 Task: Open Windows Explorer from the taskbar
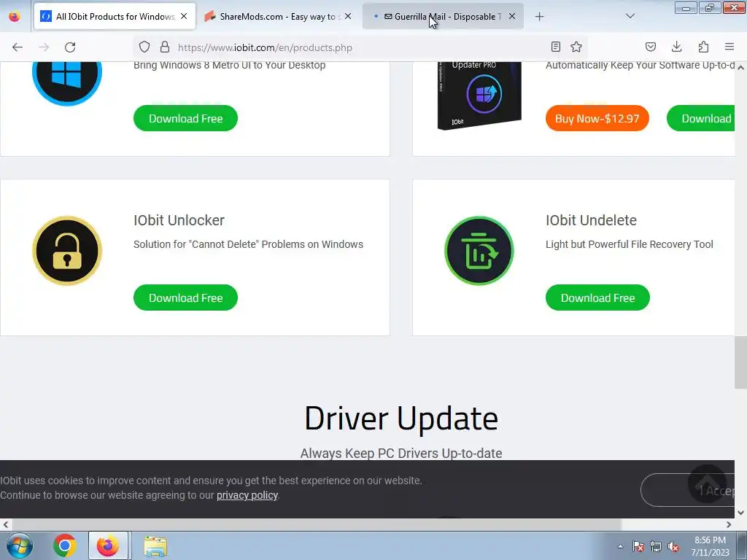point(155,545)
